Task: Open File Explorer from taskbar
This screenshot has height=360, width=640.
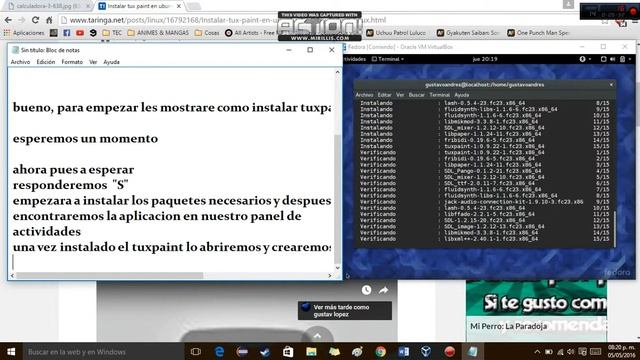Action: [x=311, y=351]
